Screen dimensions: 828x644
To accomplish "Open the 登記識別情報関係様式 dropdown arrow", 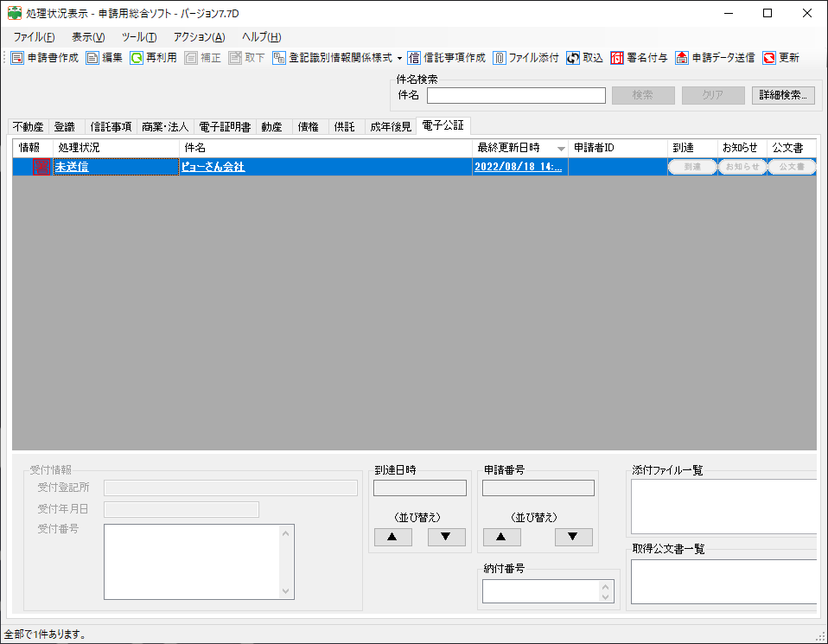I will tap(399, 58).
